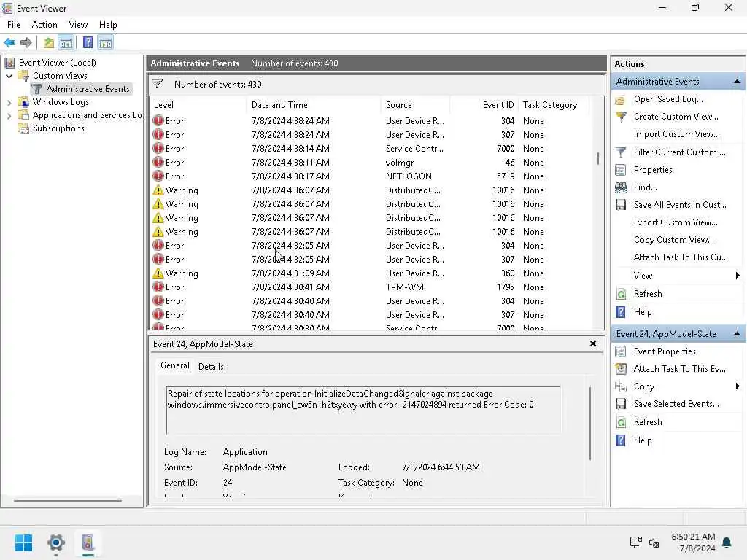Click the console tree horizontal scrollbar
The height and width of the screenshot is (560, 747).
coord(67,500)
